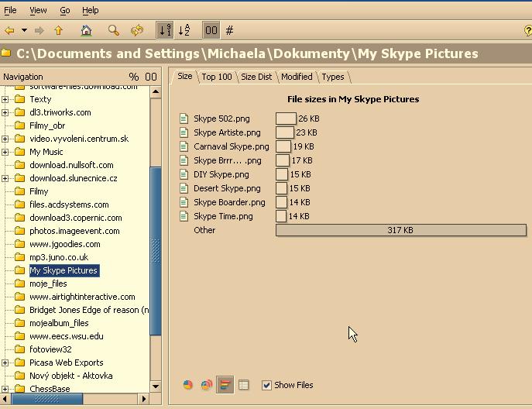This screenshot has height=409, width=532.
Task: Expand the dl3.triworks.com folder
Action: click(x=5, y=112)
